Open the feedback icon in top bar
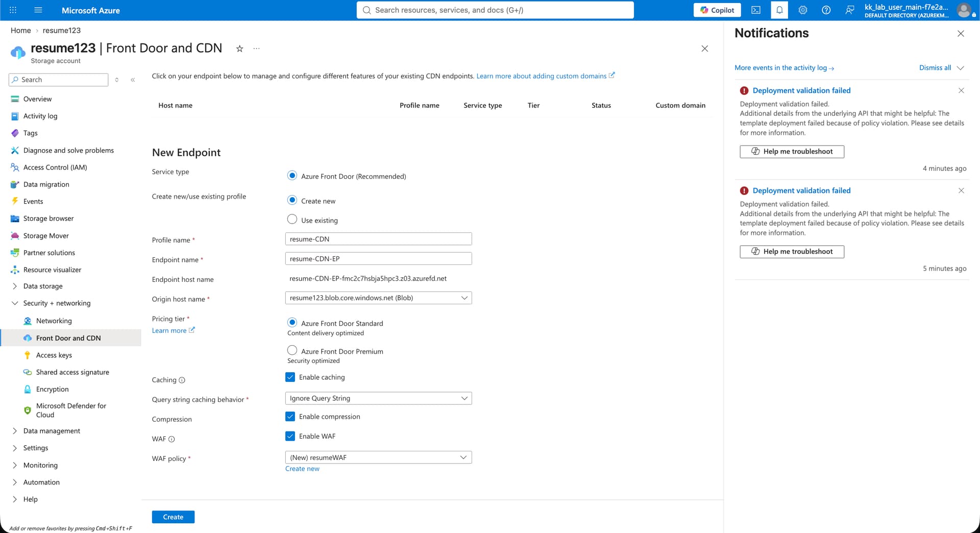 click(x=850, y=10)
